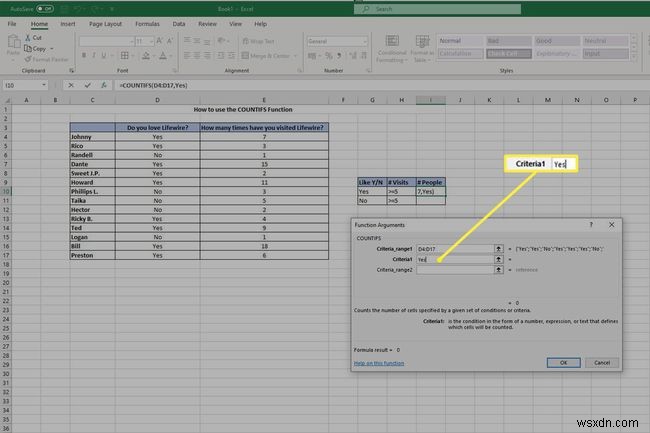Screen dimensions: 650x433
Task: Click the Orientation text-angle icon
Action: click(x=221, y=41)
